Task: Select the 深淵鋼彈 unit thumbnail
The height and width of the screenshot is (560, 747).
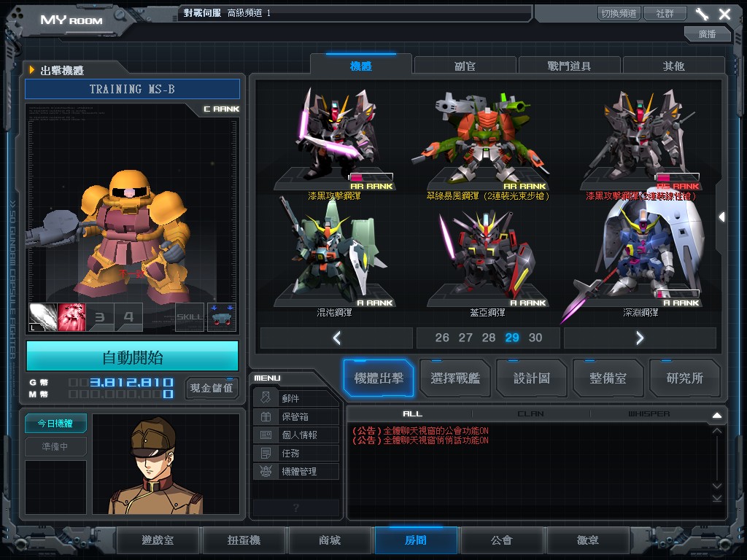Action: click(x=640, y=254)
